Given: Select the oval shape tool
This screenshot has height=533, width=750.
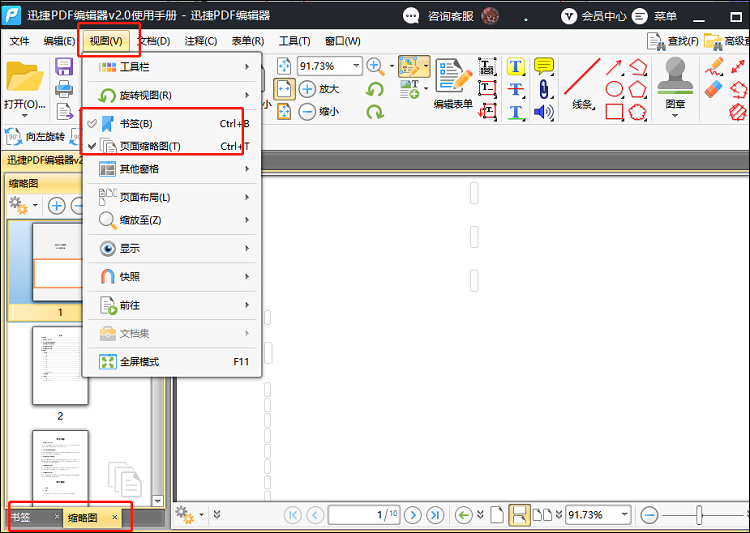Looking at the screenshot, I should click(x=614, y=89).
